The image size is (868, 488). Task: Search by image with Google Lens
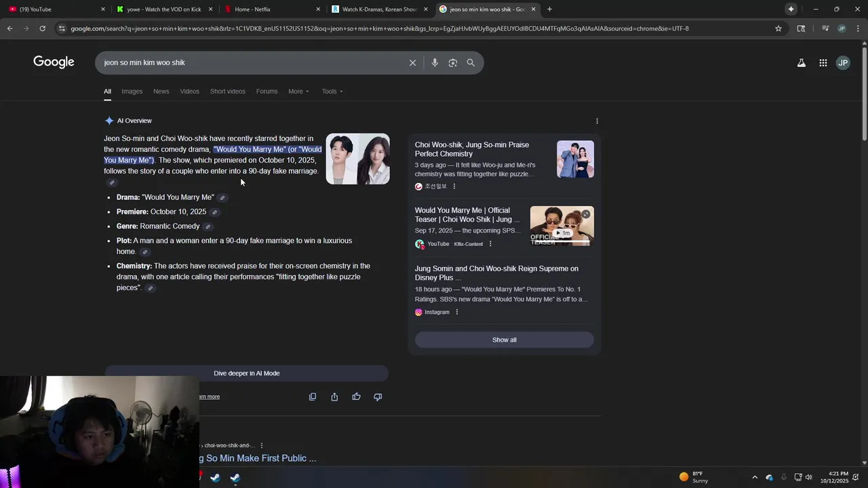pyautogui.click(x=452, y=62)
